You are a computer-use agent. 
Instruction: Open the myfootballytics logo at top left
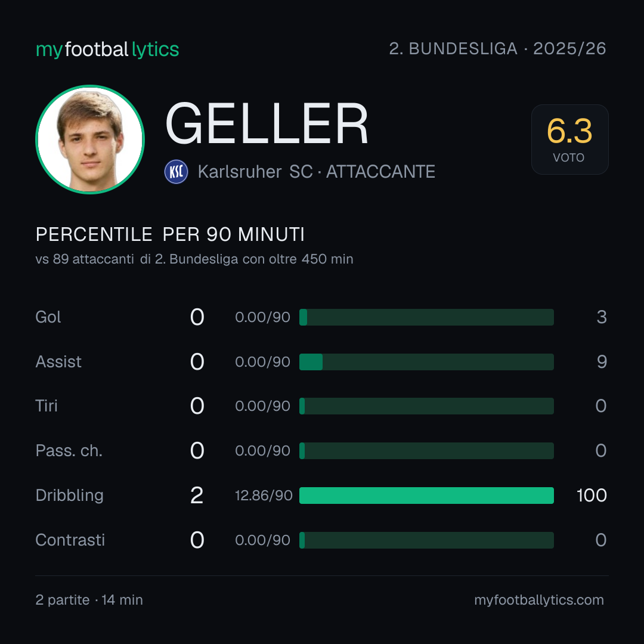tap(107, 49)
